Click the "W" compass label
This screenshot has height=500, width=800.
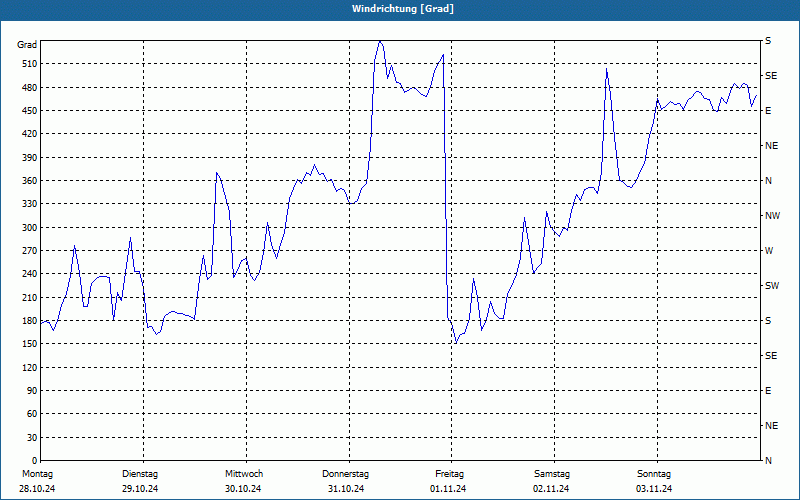click(x=769, y=251)
